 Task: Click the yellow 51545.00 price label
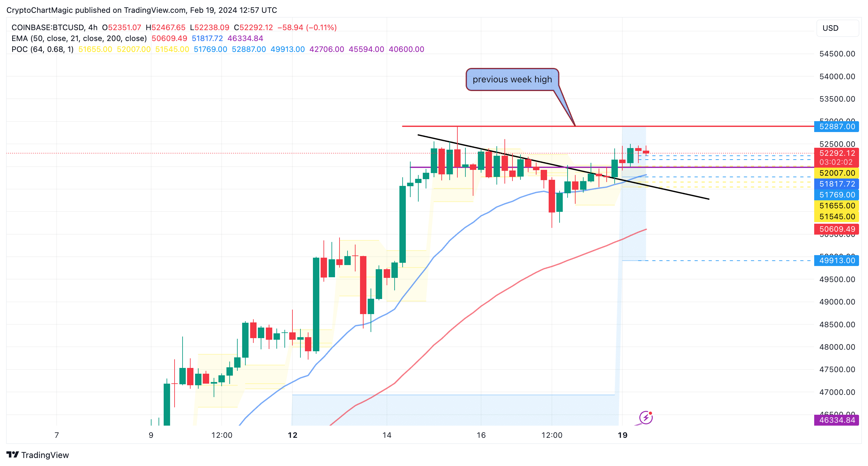coord(836,216)
